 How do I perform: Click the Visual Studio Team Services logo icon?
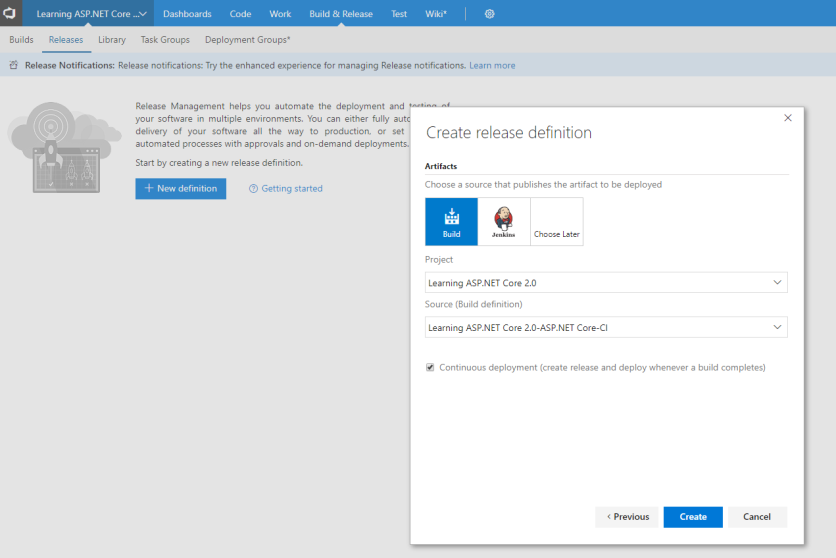click(x=10, y=13)
